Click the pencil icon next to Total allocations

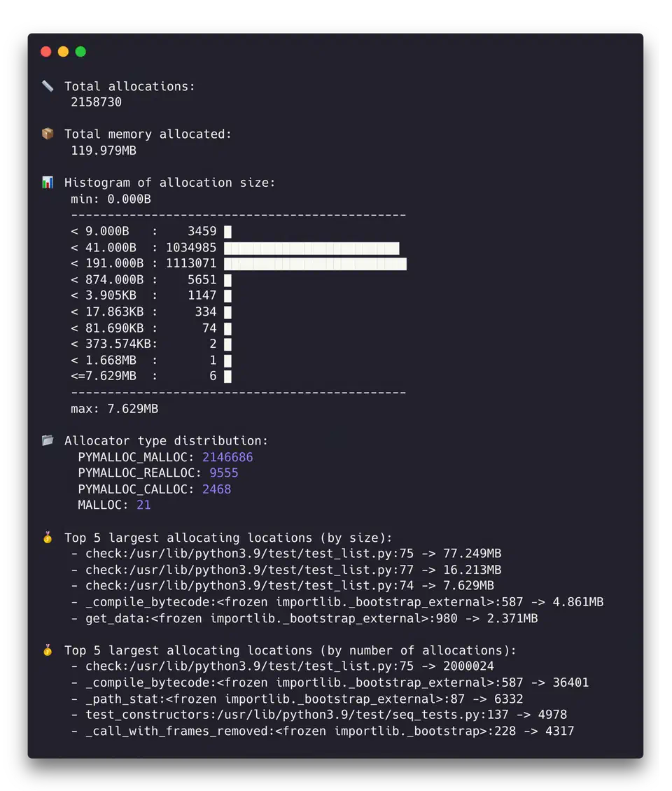point(48,85)
